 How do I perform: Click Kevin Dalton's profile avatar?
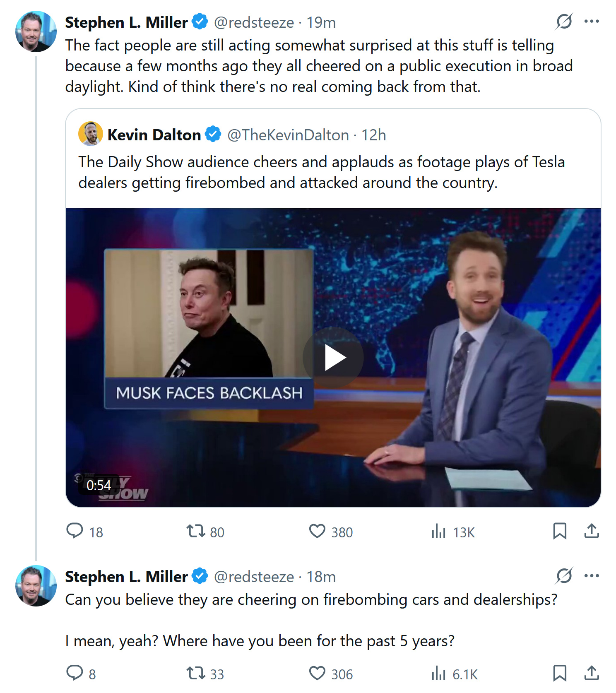[91, 134]
